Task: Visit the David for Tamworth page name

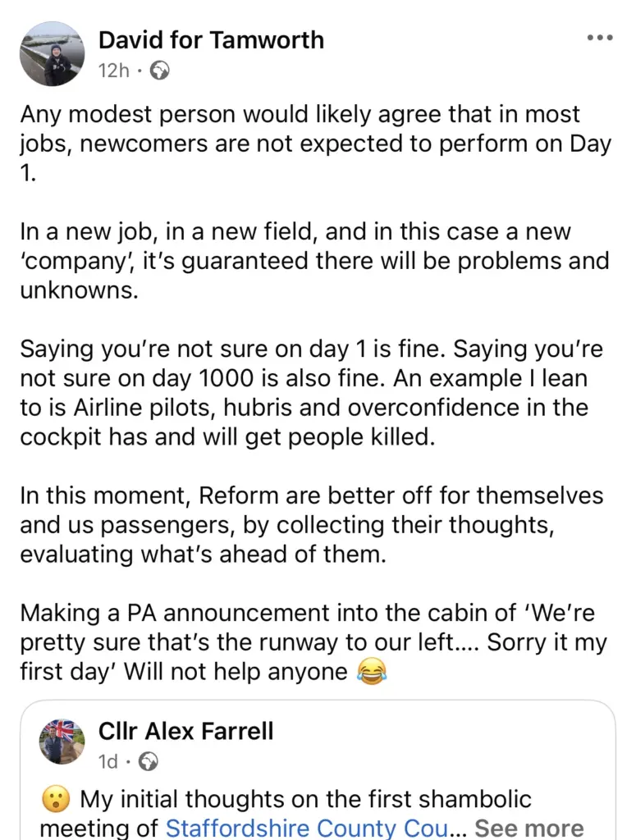Action: pyautogui.click(x=211, y=40)
